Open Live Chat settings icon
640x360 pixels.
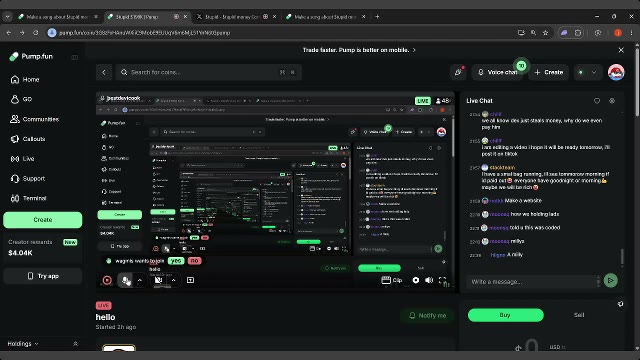coord(612,101)
